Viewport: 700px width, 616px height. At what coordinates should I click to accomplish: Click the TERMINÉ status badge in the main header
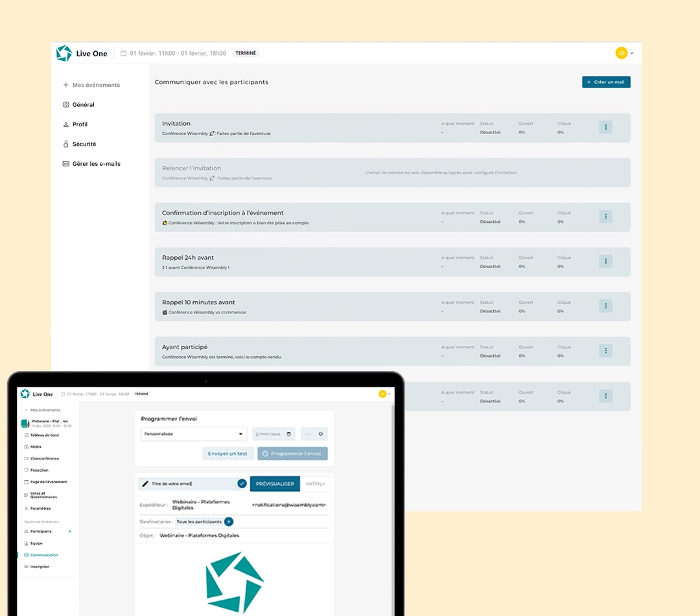coord(246,53)
